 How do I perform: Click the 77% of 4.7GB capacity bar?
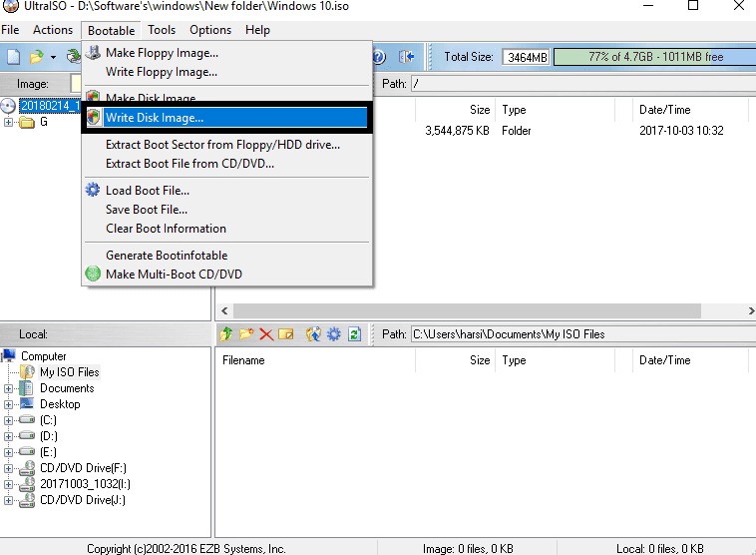tap(654, 57)
